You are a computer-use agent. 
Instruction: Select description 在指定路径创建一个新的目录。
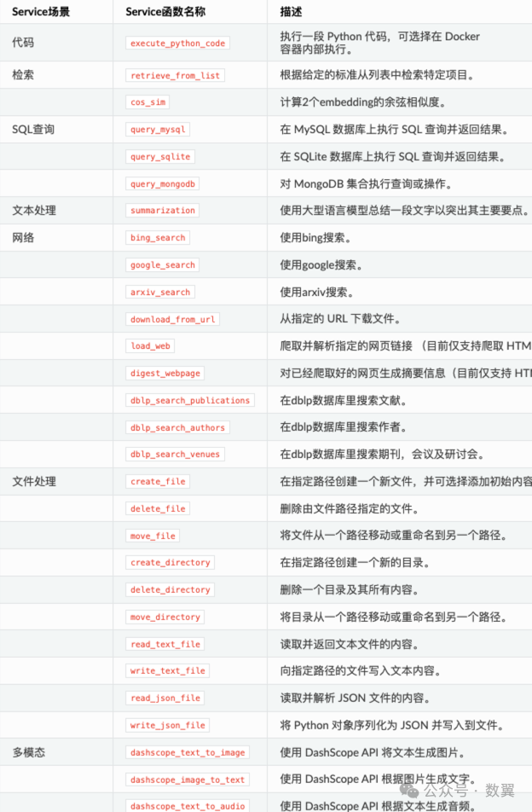coord(356,562)
